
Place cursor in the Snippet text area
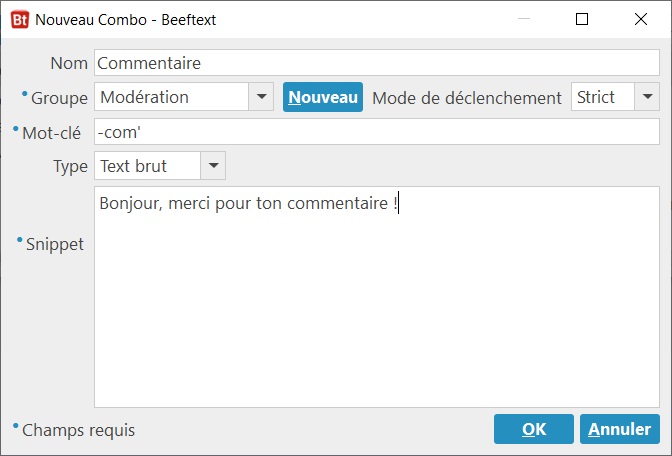pyautogui.click(x=377, y=297)
